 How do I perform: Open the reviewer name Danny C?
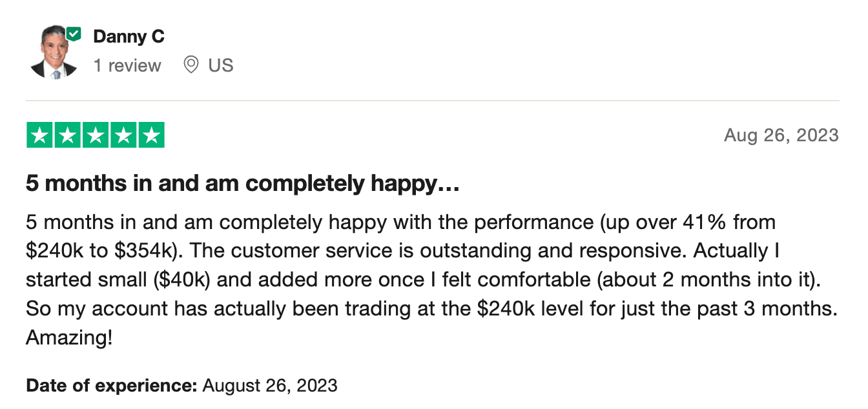[129, 37]
